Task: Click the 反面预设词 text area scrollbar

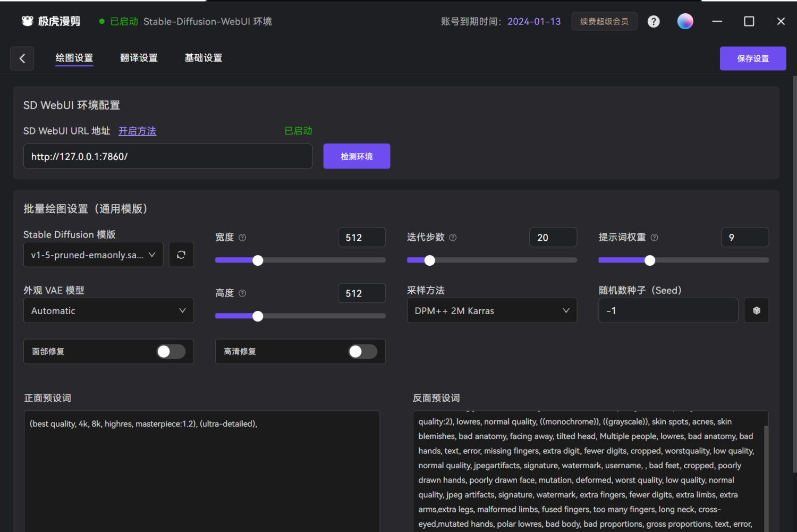Action: [x=766, y=478]
